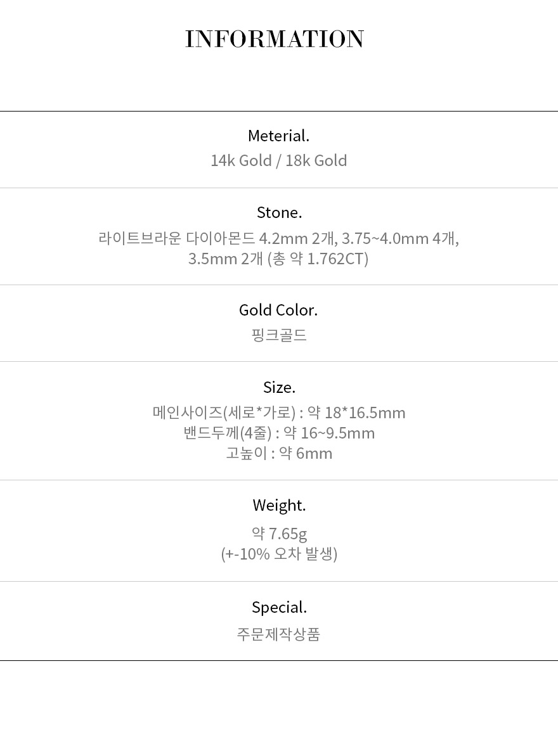The width and height of the screenshot is (558, 756).
Task: Click the 고높이 약 6mm line
Action: [279, 454]
